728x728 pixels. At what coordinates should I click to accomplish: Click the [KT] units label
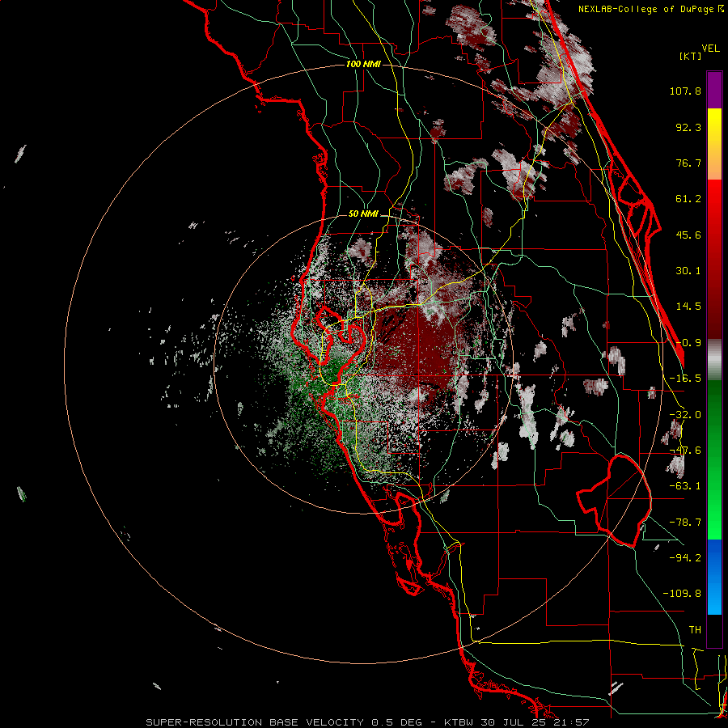pos(690,56)
